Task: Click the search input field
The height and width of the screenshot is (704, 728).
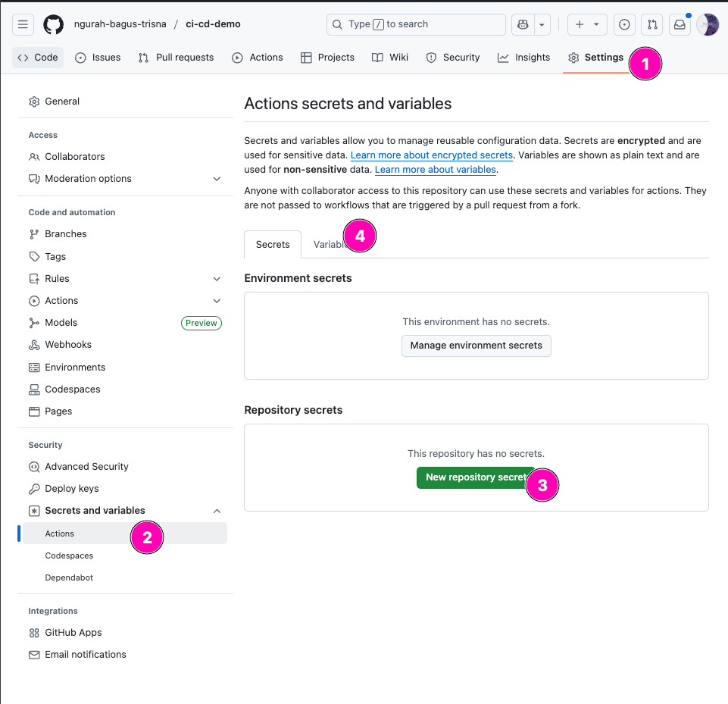Action: [x=417, y=24]
